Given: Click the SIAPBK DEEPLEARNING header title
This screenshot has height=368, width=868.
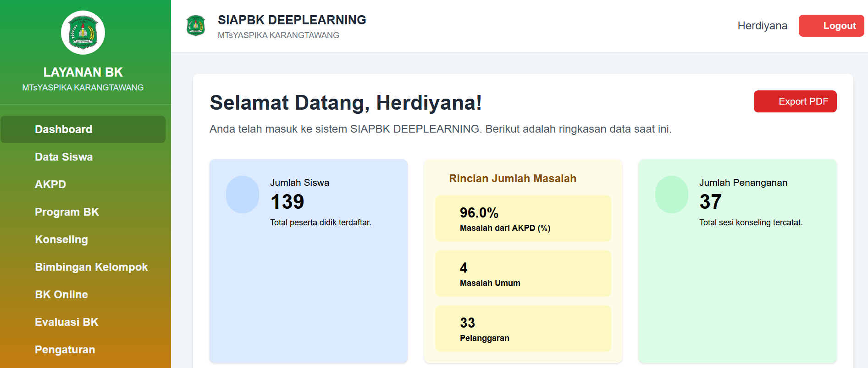Looking at the screenshot, I should tap(292, 20).
